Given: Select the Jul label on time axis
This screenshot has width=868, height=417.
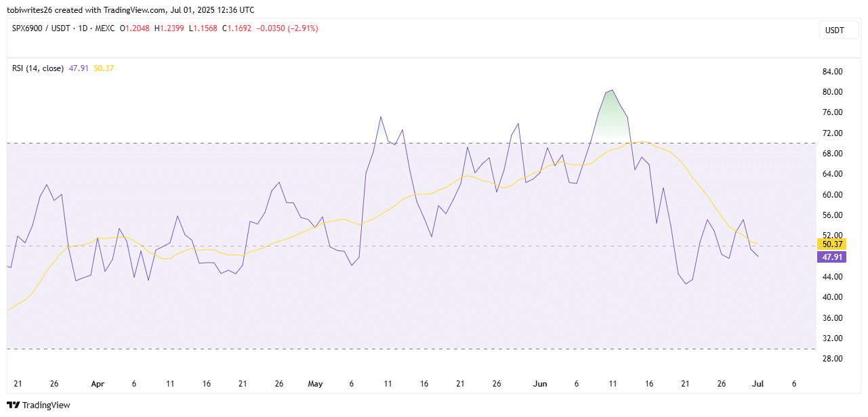Looking at the screenshot, I should click(x=758, y=384).
